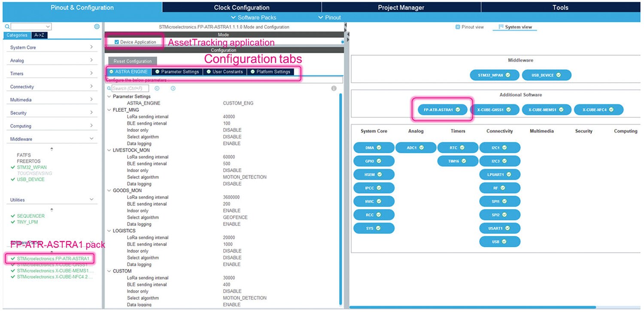Click the parameter search field

click(x=130, y=89)
